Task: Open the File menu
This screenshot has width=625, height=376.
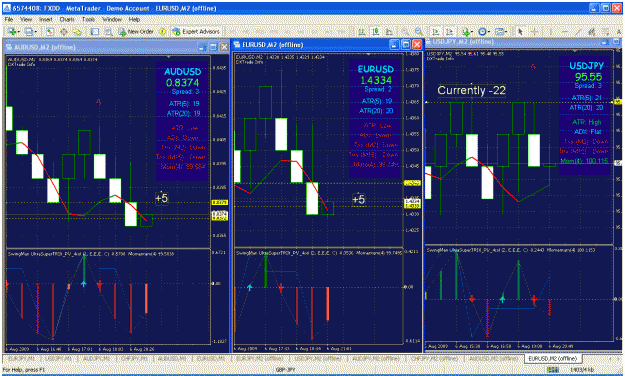Action: 9,19
